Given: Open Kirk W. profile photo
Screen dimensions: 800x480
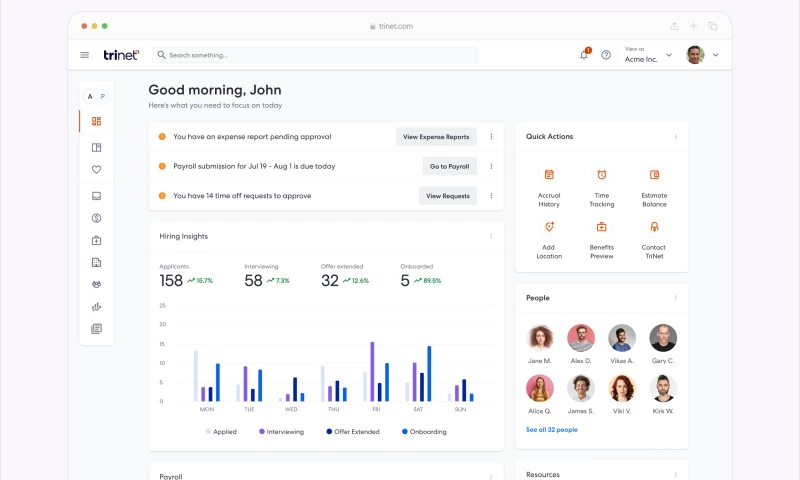Looking at the screenshot, I should pos(663,388).
